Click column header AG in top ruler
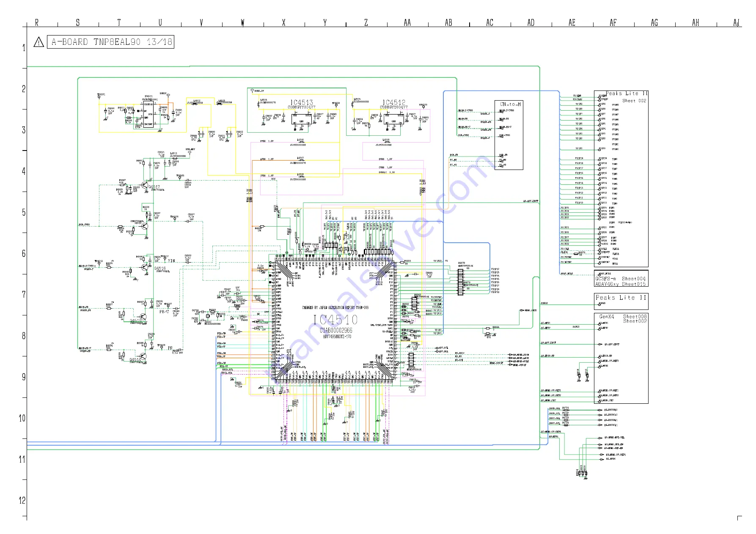Image resolution: width=756 pixels, height=534 pixels. pos(654,22)
